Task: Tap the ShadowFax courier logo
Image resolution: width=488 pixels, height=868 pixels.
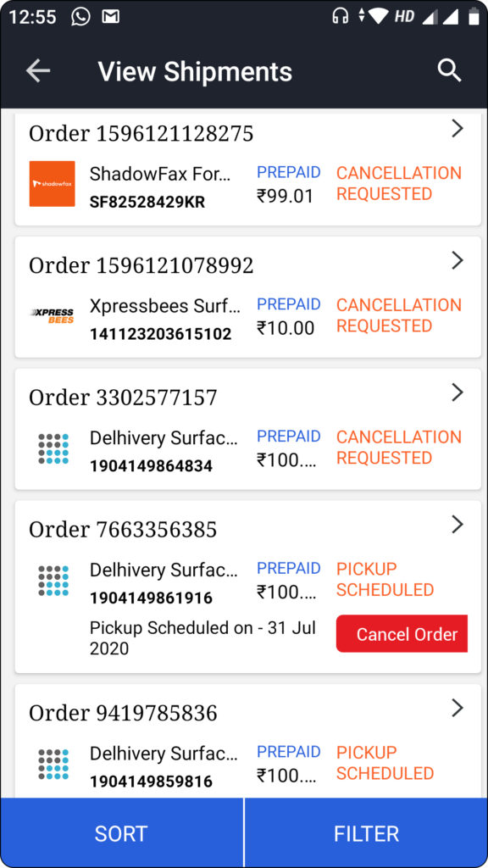Action: click(52, 183)
